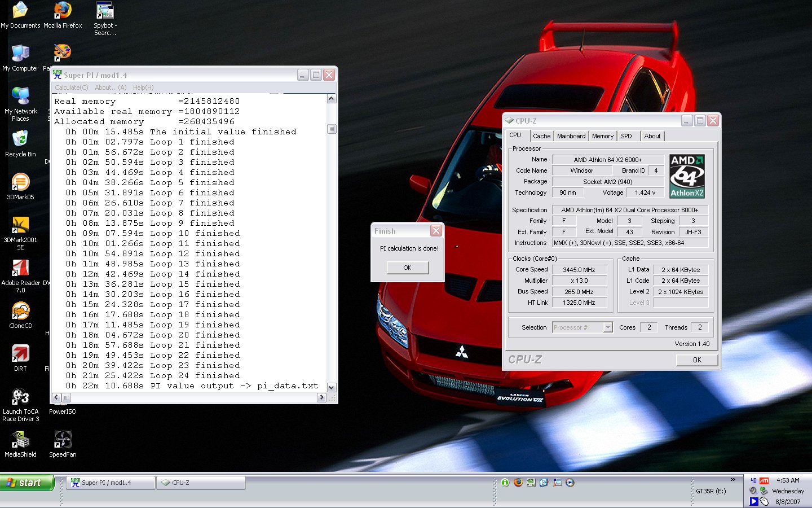Viewport: 812px width, 508px height.
Task: Select Super PI taskbar button
Action: pyautogui.click(x=111, y=483)
